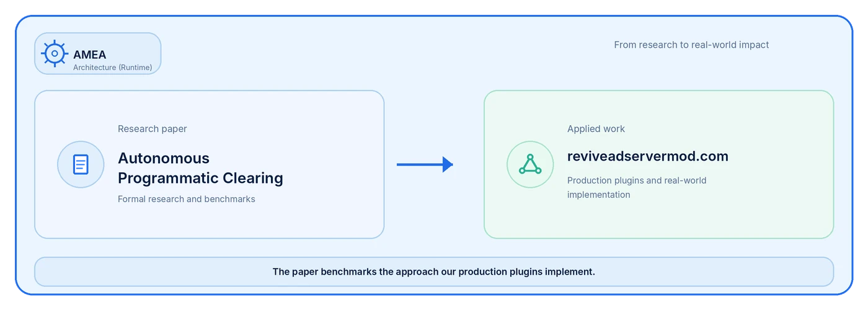Click the Autonomous Programmatic Clearing heading
Image resolution: width=868 pixels, height=310 pixels.
[200, 168]
